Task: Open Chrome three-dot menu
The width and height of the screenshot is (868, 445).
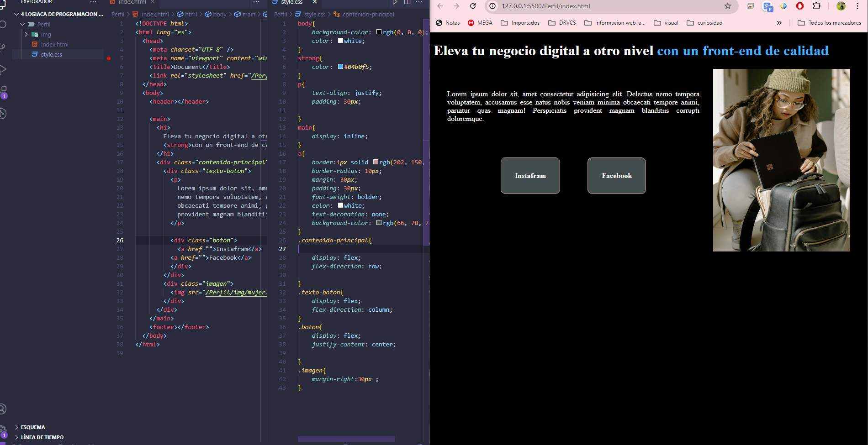Action: coord(857,6)
